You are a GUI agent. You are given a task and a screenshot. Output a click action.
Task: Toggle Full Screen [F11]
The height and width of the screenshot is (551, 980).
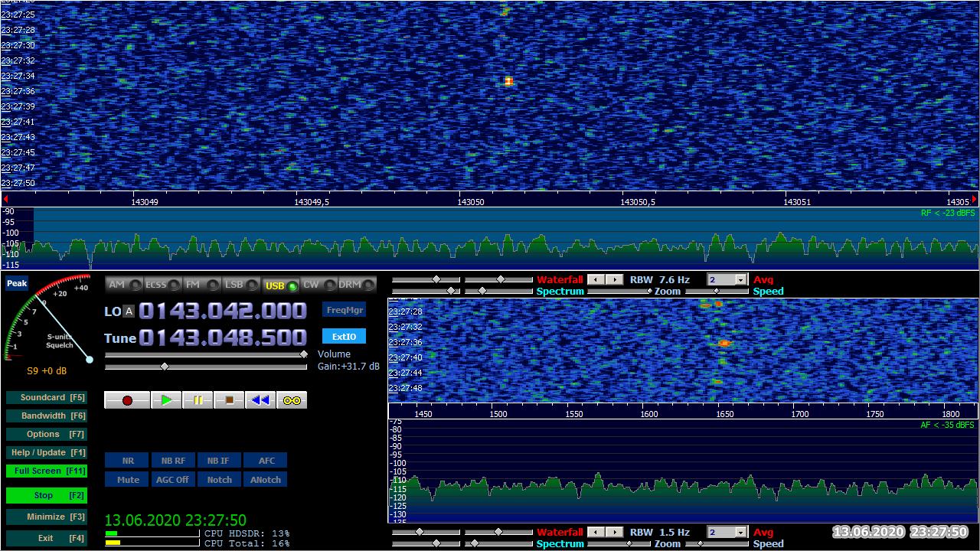pos(47,471)
